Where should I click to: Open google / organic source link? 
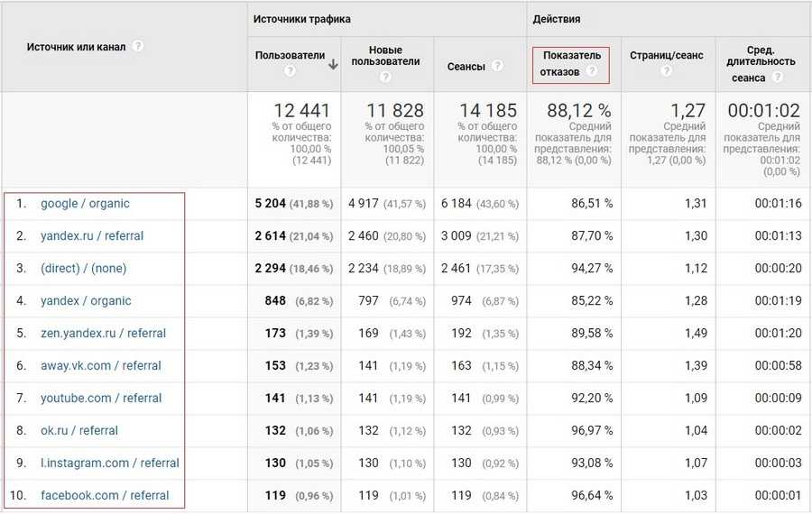pyautogui.click(x=85, y=204)
